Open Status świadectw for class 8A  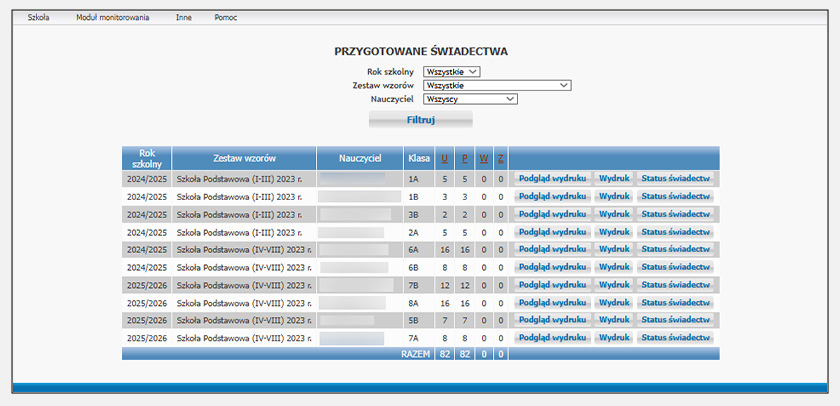[x=675, y=303]
